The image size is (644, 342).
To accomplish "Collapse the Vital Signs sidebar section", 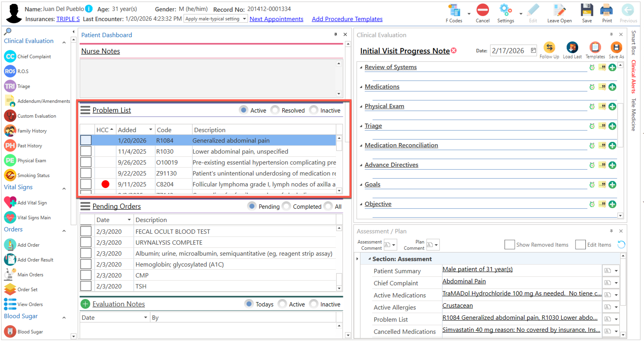I will coord(64,189).
